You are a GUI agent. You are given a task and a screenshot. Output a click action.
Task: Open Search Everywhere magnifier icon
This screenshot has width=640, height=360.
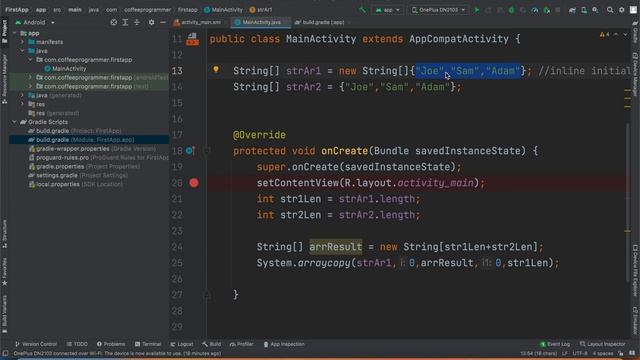click(610, 10)
